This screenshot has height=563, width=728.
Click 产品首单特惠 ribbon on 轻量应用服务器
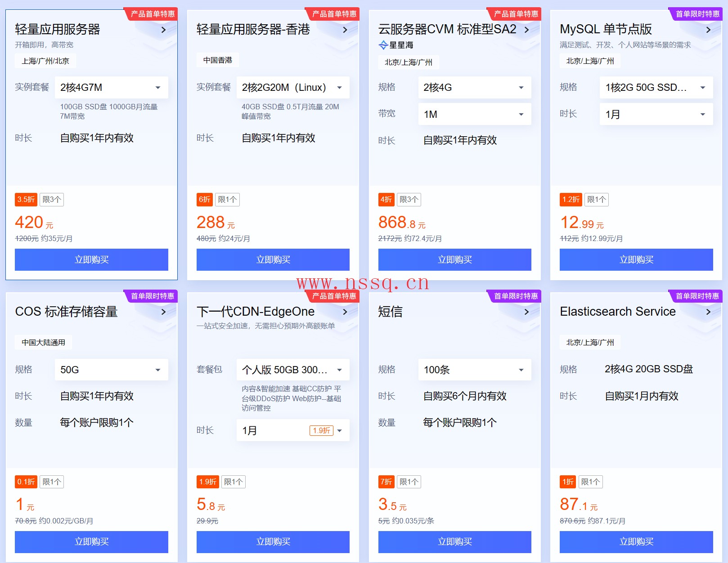click(x=152, y=14)
